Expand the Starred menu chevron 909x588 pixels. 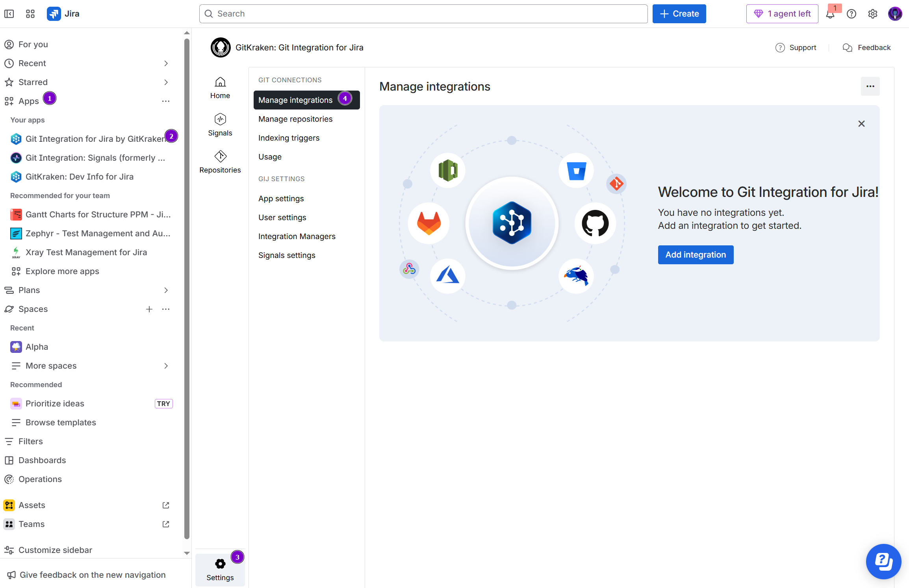[x=166, y=82]
